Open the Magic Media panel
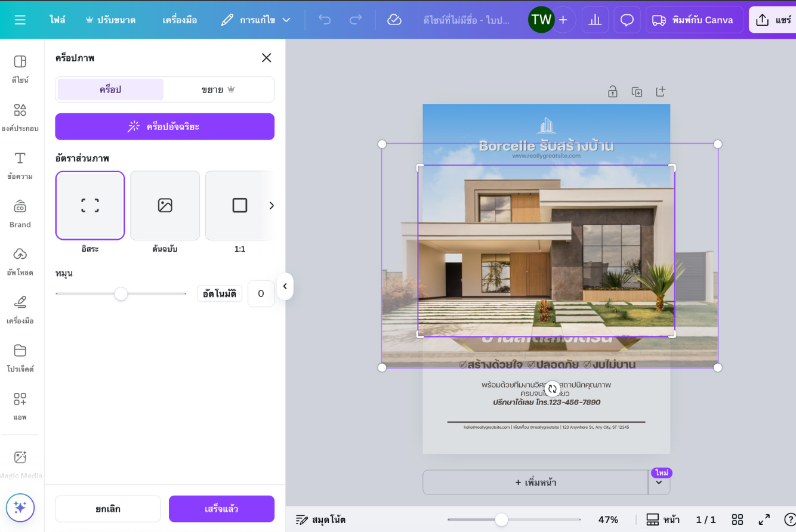 pos(20,464)
